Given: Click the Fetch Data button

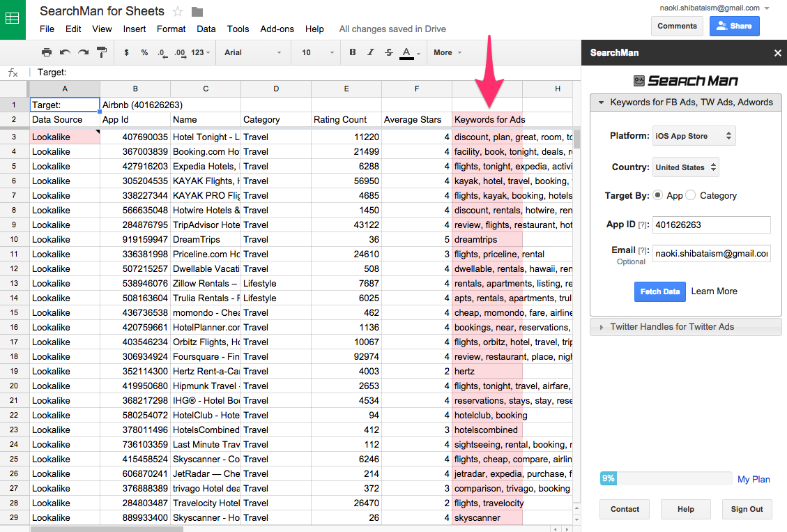Looking at the screenshot, I should tap(659, 291).
